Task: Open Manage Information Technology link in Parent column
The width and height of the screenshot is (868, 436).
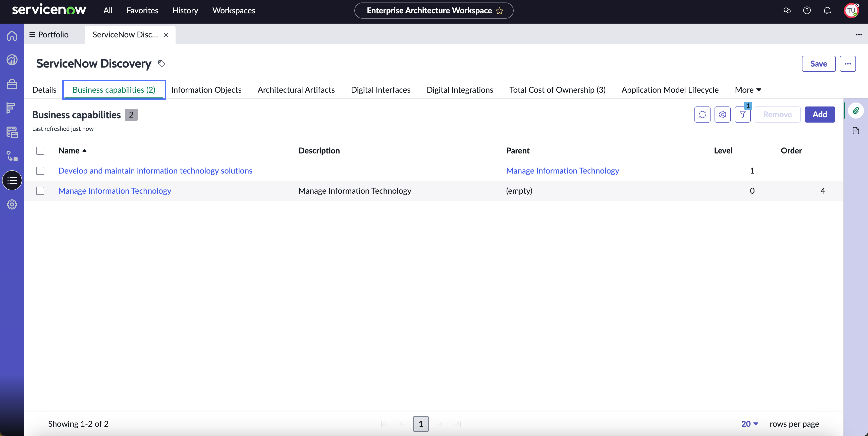Action: (x=562, y=171)
